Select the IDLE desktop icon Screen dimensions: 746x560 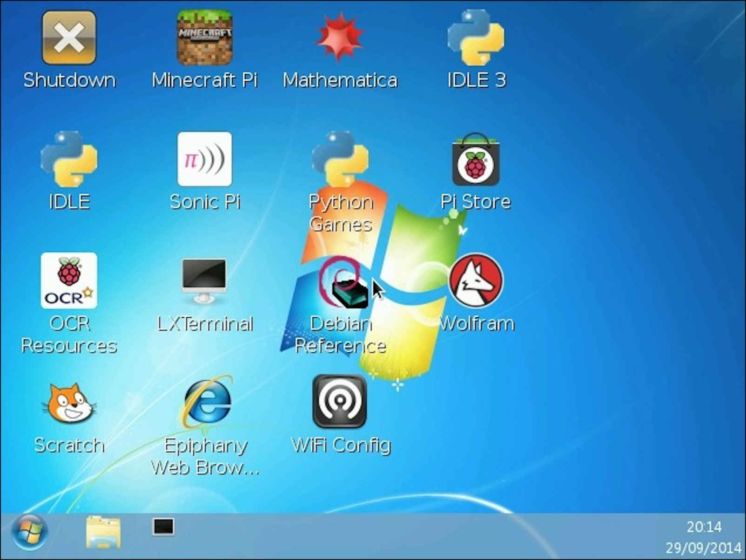(x=69, y=159)
